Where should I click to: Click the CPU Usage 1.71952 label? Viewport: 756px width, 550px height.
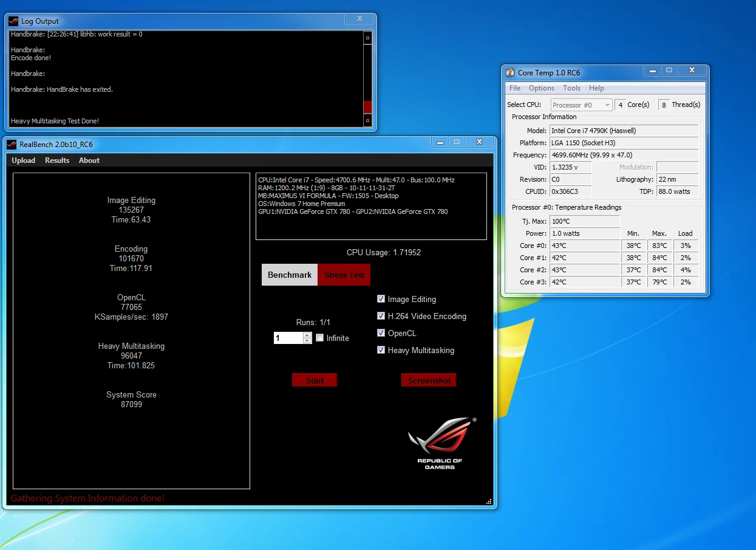point(384,252)
